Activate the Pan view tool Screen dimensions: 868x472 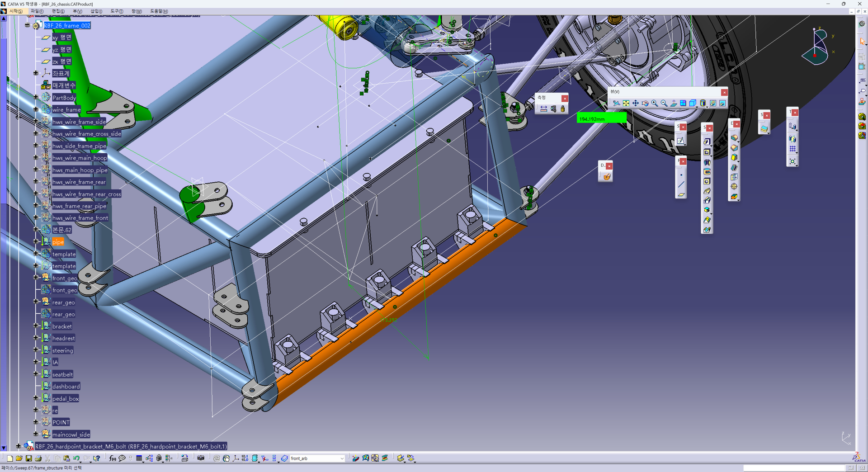[635, 104]
